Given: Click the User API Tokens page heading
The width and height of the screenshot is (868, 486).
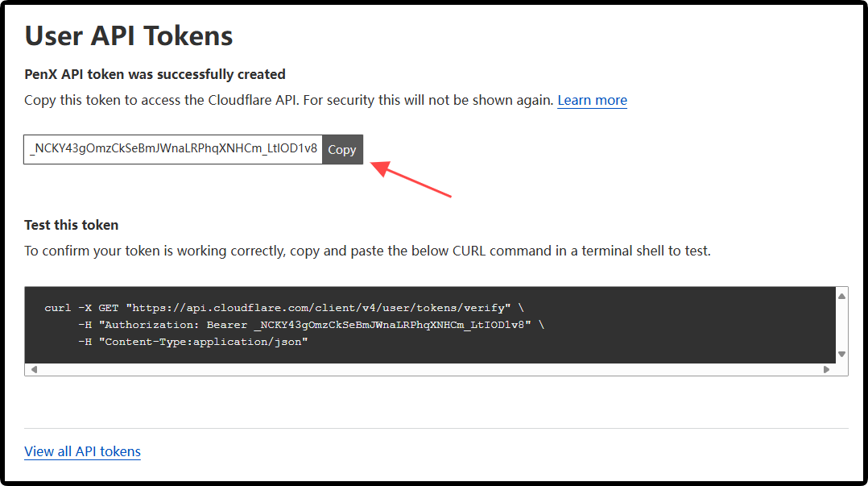Looking at the screenshot, I should pyautogui.click(x=129, y=35).
